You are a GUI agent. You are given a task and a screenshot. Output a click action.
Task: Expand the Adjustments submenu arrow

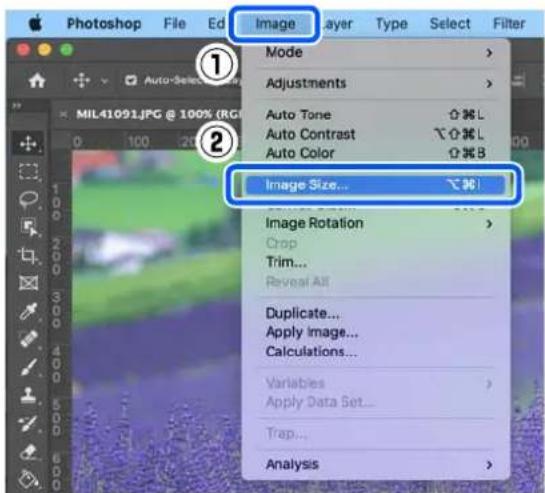489,83
